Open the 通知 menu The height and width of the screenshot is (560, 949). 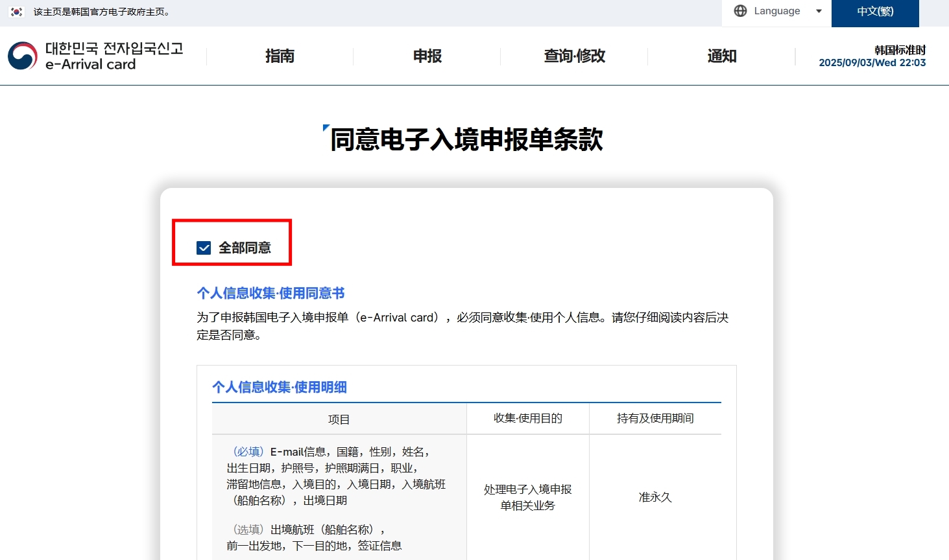(x=721, y=56)
